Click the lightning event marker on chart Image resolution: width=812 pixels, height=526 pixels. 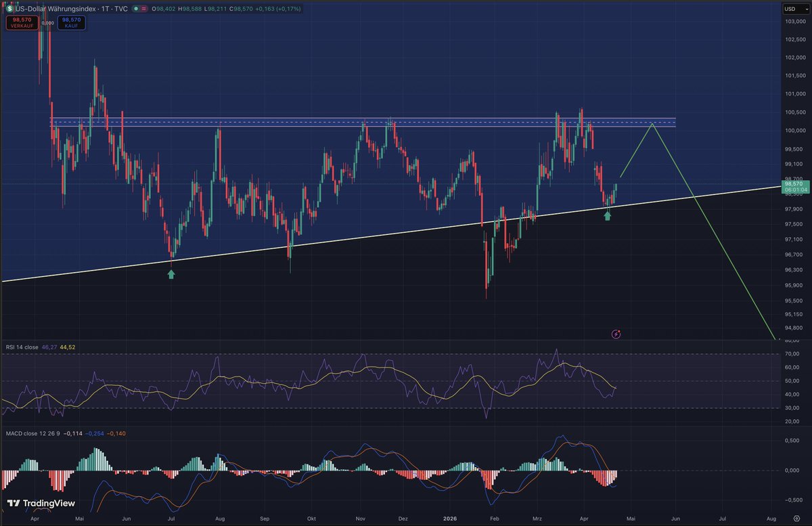[x=616, y=334]
